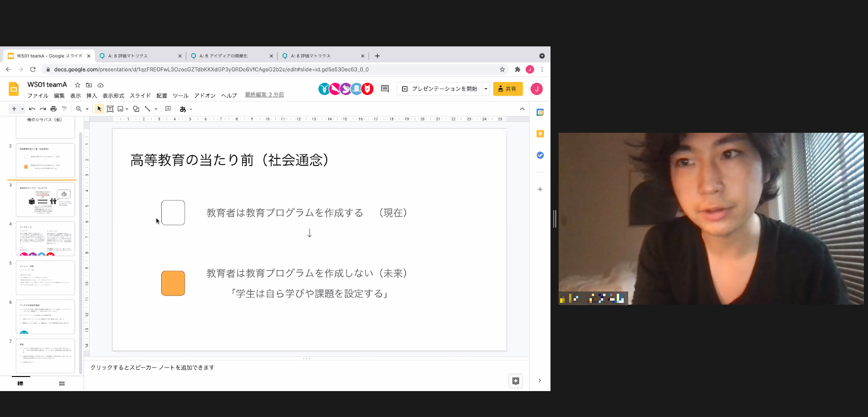Screen dimensions: 868x417
Task: Open the Explore button below the slide
Action: (x=516, y=381)
